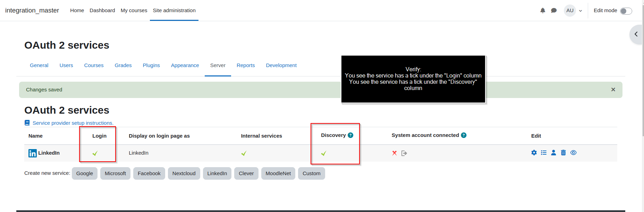Go to Home in top navigation

[x=77, y=10]
